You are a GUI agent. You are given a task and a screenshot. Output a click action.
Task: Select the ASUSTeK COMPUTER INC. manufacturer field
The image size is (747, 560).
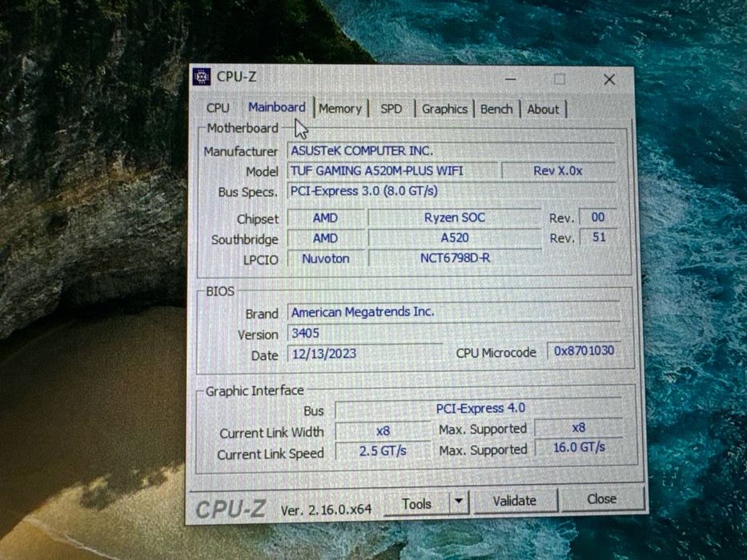[x=451, y=150]
